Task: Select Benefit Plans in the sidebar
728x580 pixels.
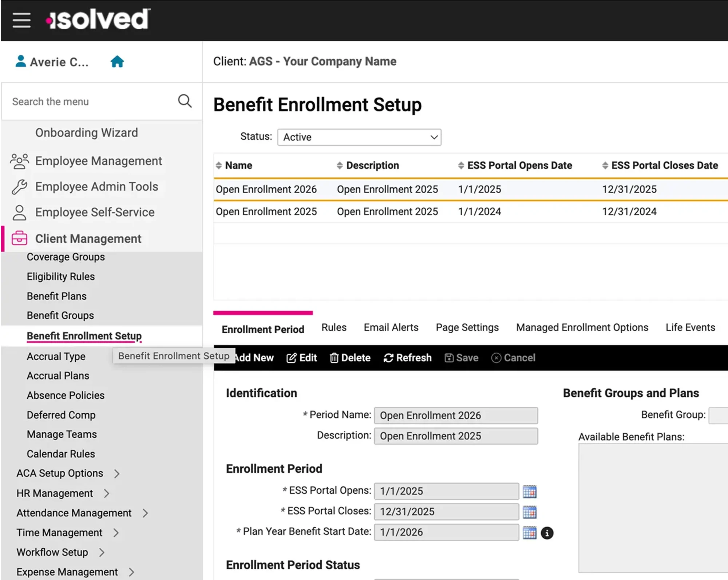Action: pyautogui.click(x=56, y=296)
